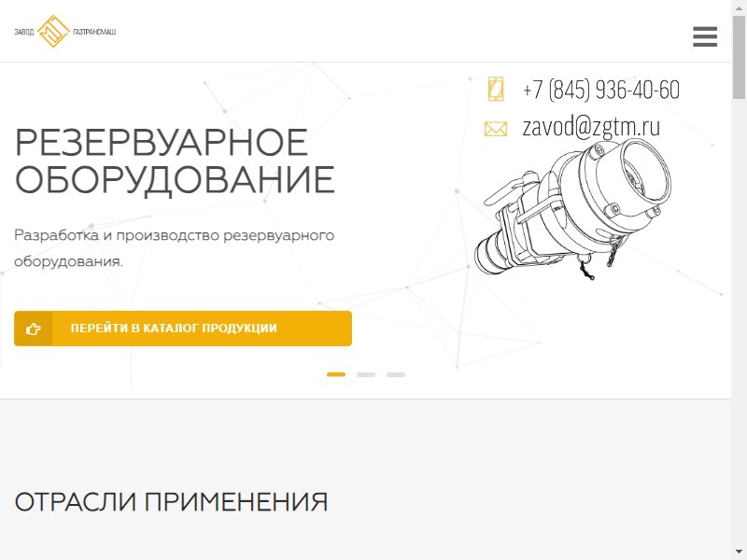Click the Разработка и производство description text
This screenshot has height=560, width=747.
click(175, 248)
